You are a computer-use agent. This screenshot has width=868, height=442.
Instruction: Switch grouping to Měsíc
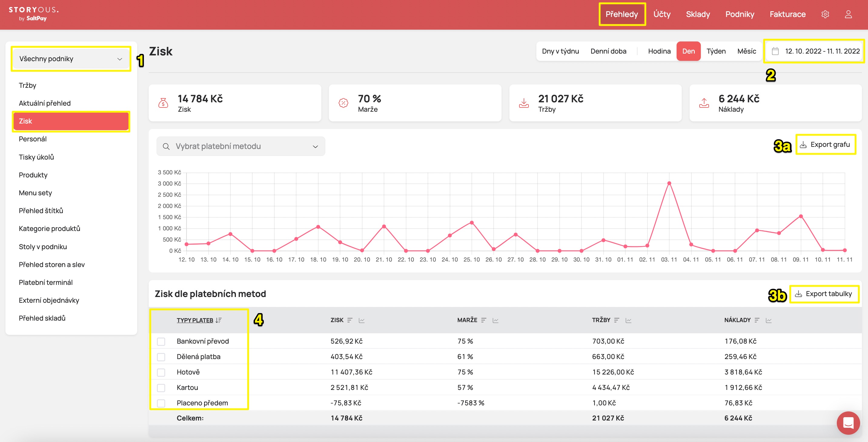point(747,51)
